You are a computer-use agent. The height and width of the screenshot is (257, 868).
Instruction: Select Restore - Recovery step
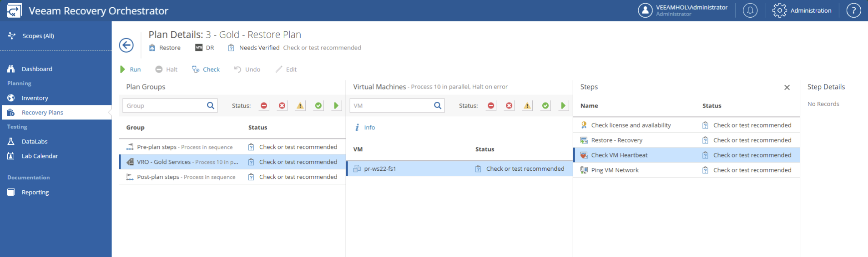point(686,140)
